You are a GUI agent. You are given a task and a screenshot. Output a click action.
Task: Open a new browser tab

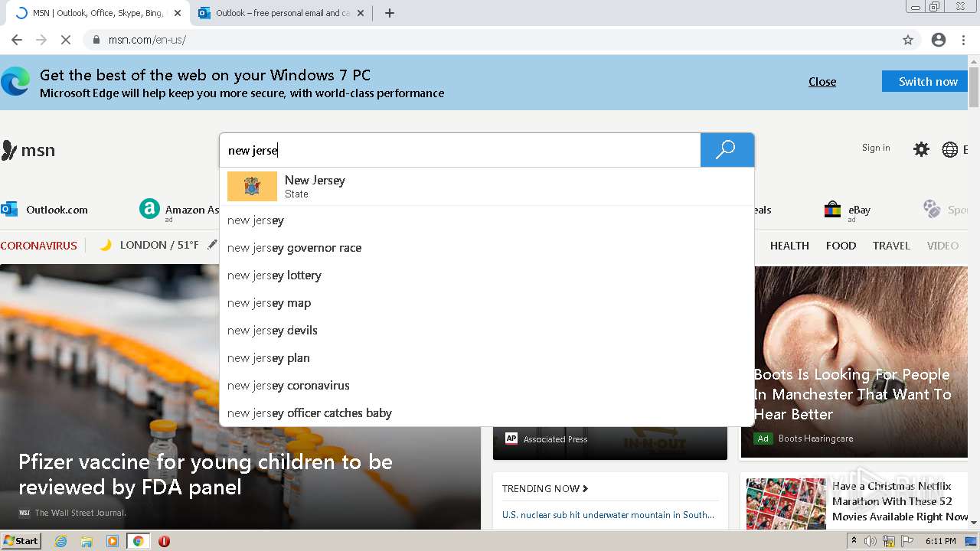[x=389, y=13]
